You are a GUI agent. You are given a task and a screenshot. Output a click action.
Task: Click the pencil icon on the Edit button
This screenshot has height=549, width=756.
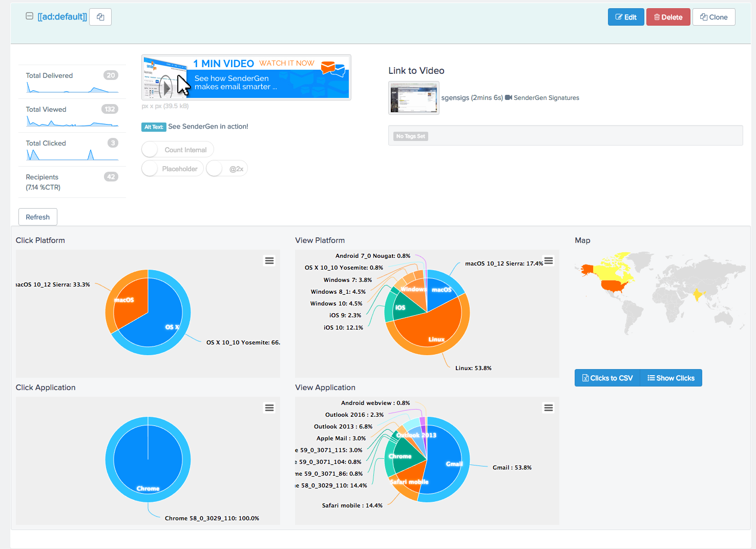[618, 16]
